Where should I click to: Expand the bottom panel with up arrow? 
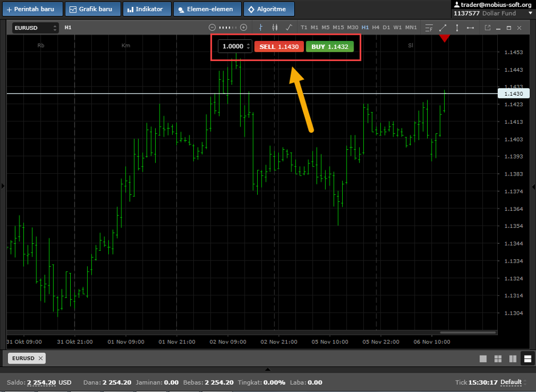click(x=267, y=369)
